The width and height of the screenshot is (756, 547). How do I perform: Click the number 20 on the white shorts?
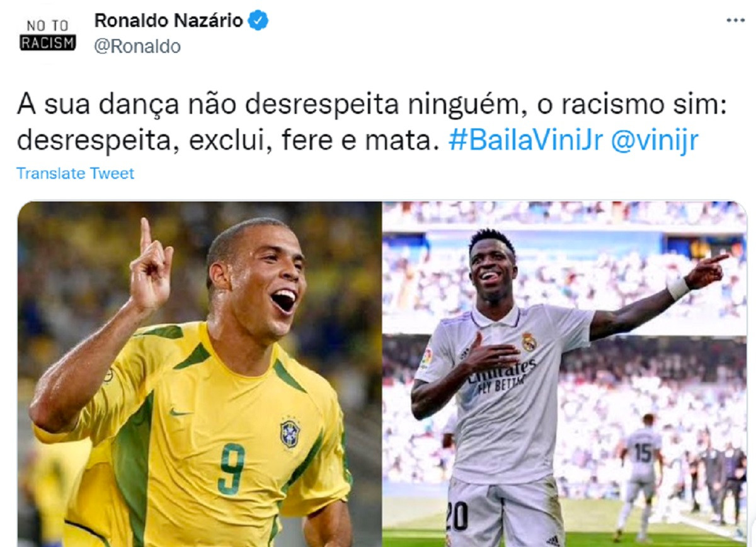pyautogui.click(x=457, y=517)
